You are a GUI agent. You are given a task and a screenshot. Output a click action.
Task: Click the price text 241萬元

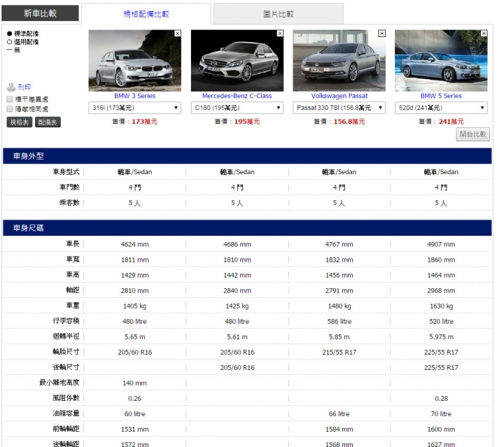tap(451, 122)
